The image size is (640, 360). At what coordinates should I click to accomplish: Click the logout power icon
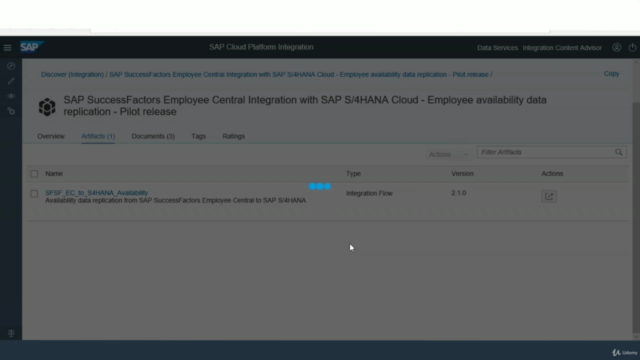tap(632, 47)
